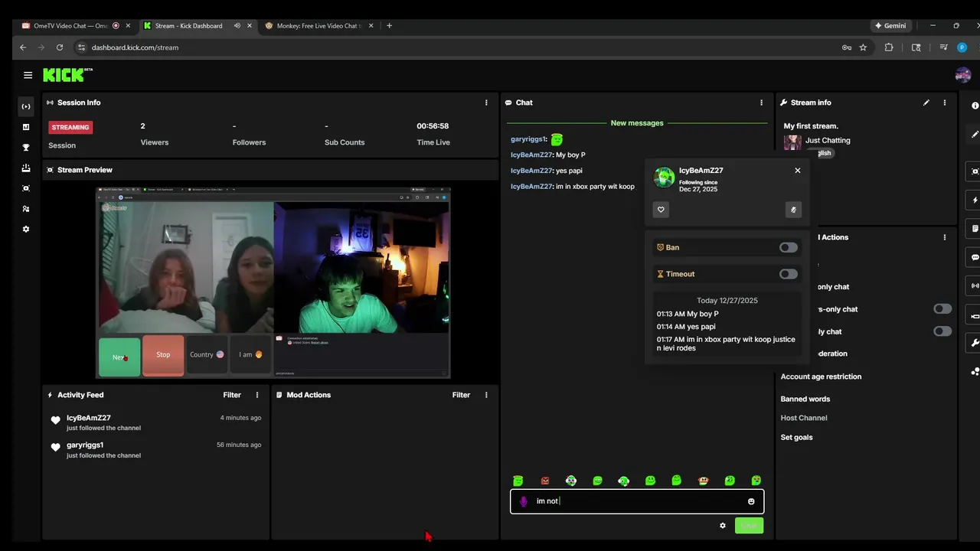Click the address bar URL
This screenshot has height=551, width=980.
135,47
